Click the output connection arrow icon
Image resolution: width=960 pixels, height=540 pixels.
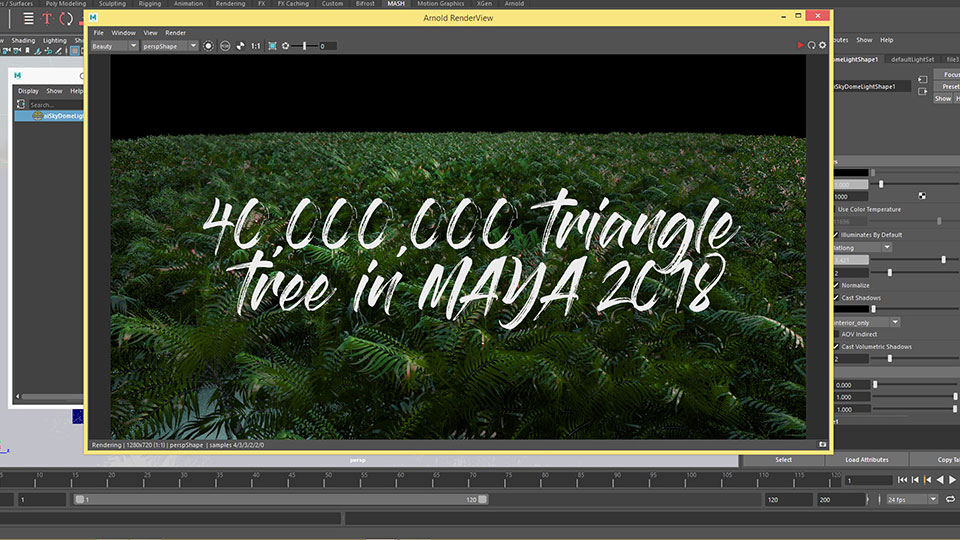(x=923, y=91)
